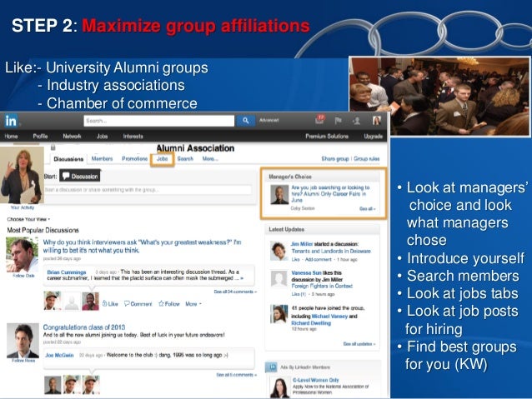532x399 pixels.
Task: Click See all 24 comments link
Action: [x=235, y=292]
